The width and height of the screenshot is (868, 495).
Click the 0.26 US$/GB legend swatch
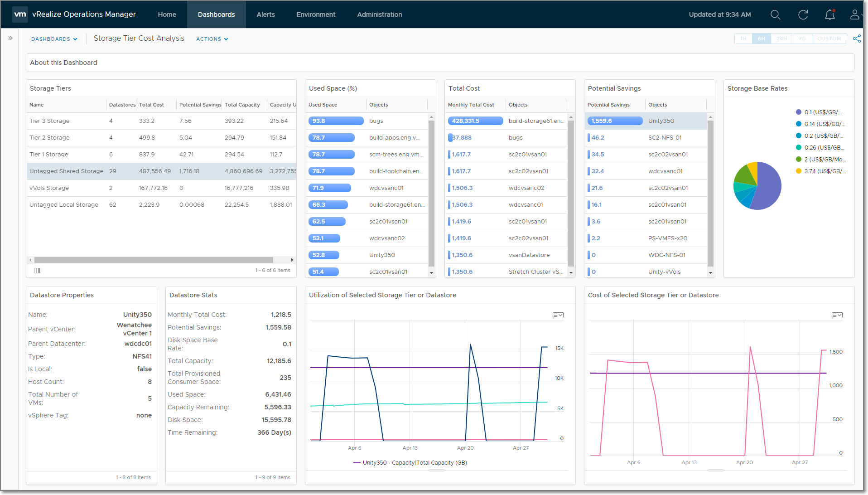798,148
